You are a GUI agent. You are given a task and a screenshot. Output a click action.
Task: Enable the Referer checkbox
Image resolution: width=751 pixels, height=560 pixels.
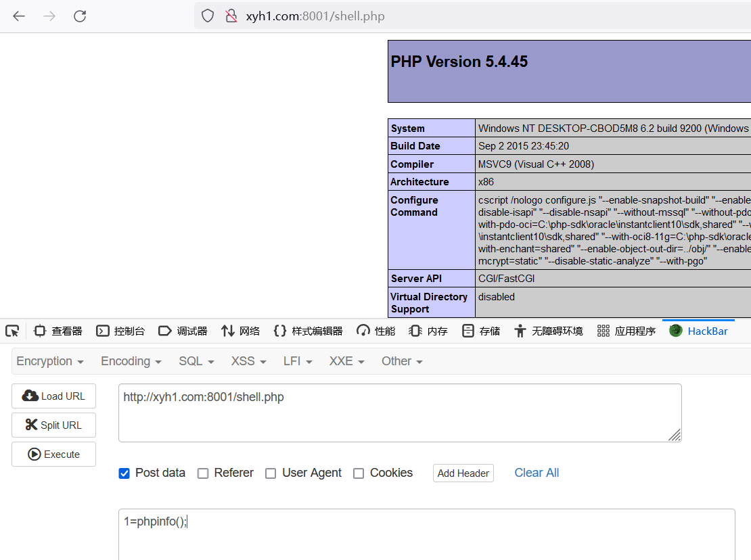(203, 473)
